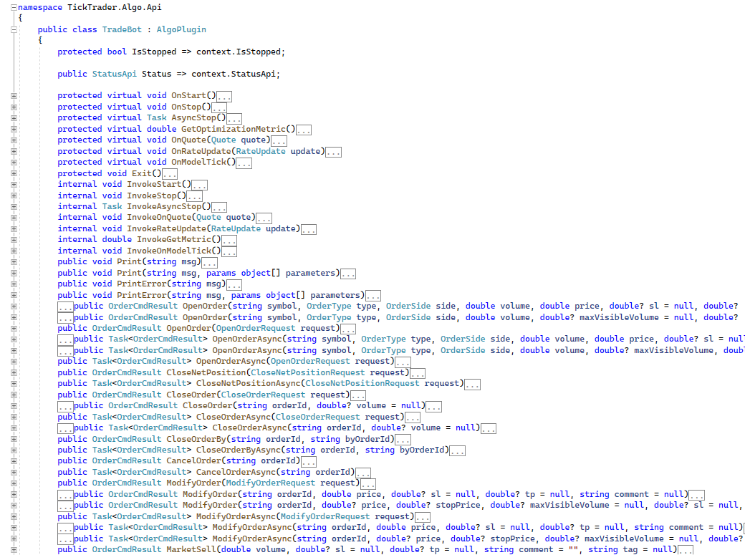Click the Quote type in InvokeOnQuote

coord(208,218)
